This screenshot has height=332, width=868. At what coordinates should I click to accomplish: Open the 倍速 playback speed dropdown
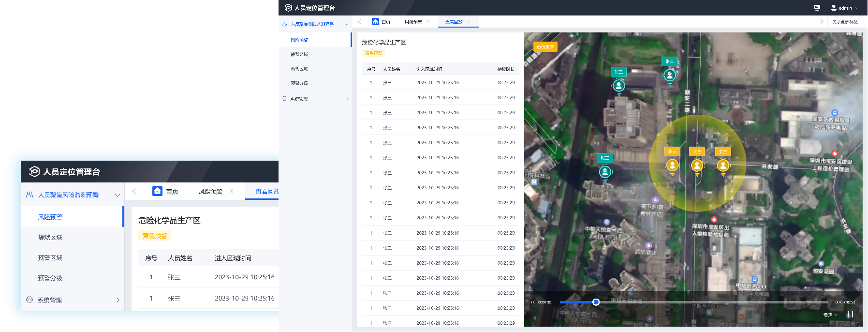coord(830,315)
